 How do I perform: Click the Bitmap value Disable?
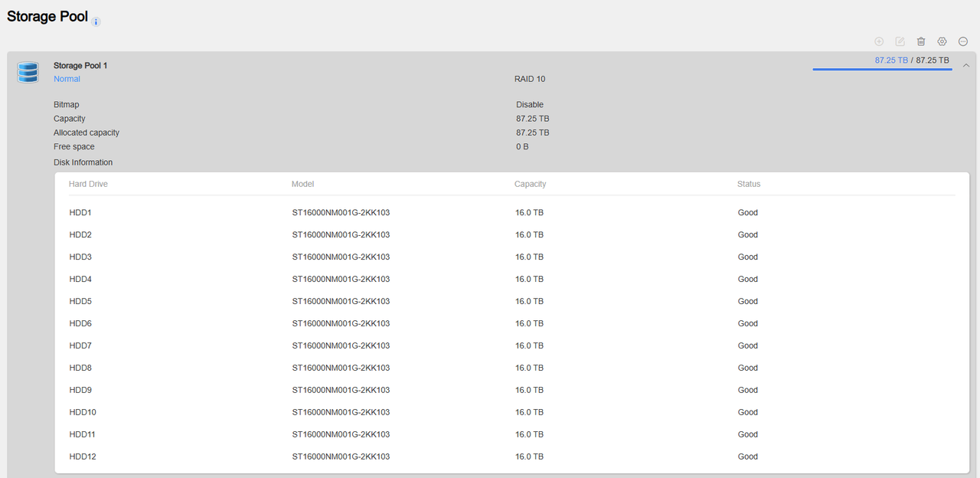pos(530,104)
